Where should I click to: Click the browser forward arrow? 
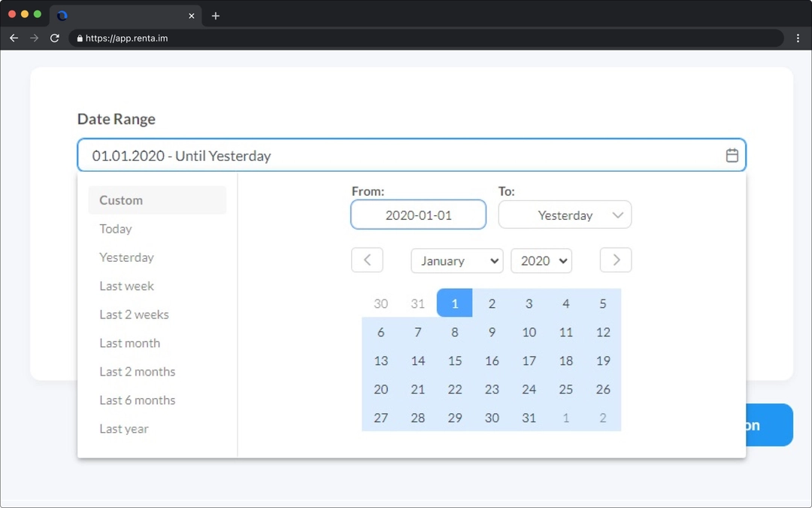pos(34,38)
